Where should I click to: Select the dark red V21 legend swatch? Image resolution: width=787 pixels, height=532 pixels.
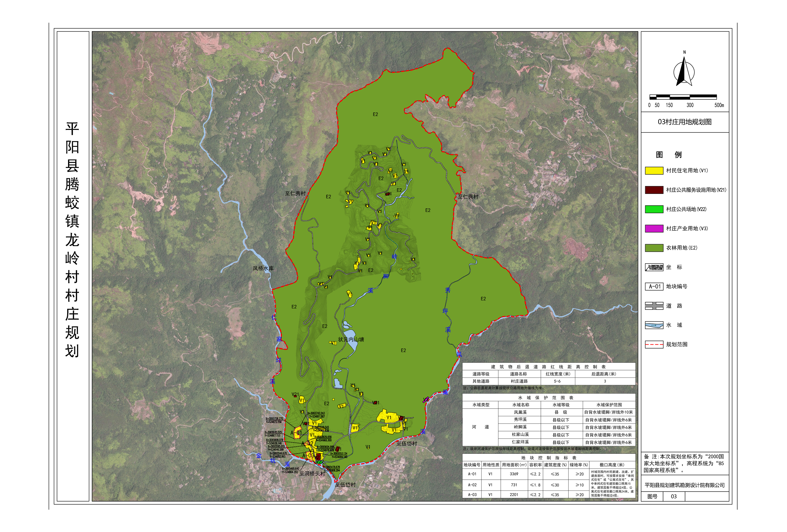tap(654, 190)
